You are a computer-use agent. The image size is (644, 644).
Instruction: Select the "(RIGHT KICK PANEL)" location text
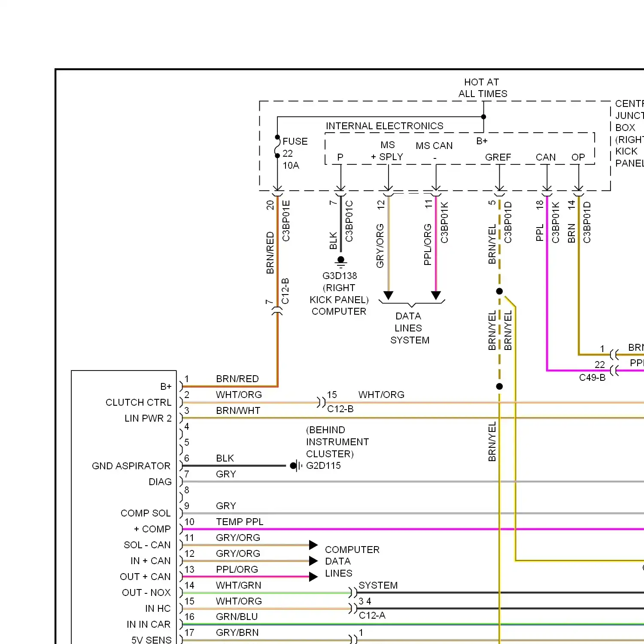click(x=339, y=294)
